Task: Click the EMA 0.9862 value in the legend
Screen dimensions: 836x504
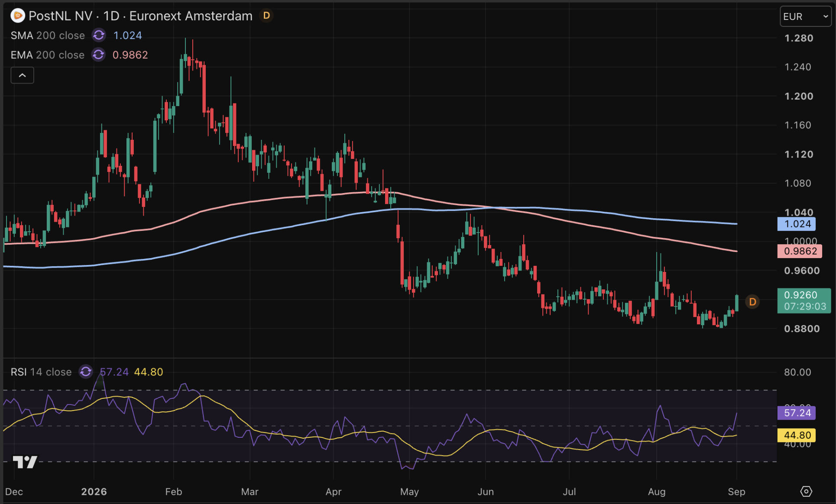Action: 130,55
